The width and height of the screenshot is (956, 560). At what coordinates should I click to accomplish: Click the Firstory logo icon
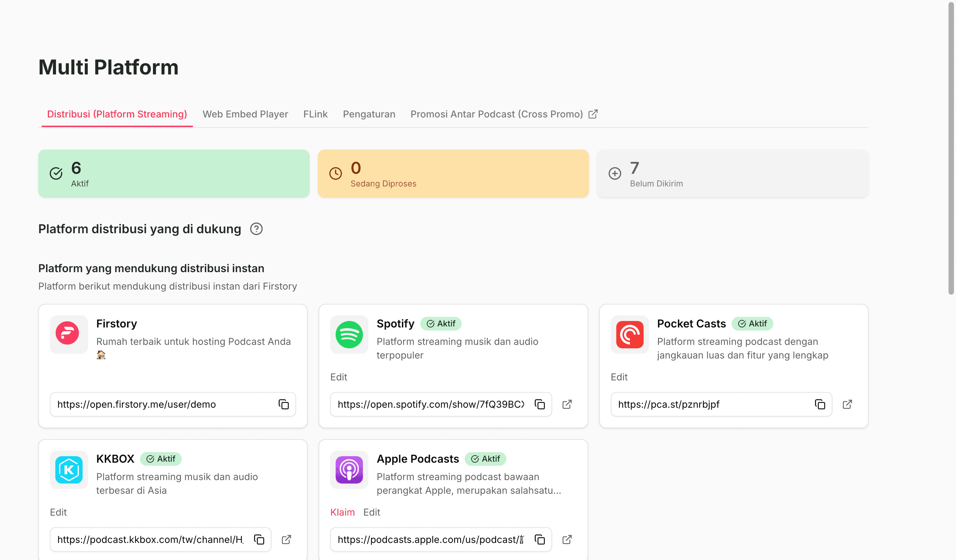pos(69,335)
